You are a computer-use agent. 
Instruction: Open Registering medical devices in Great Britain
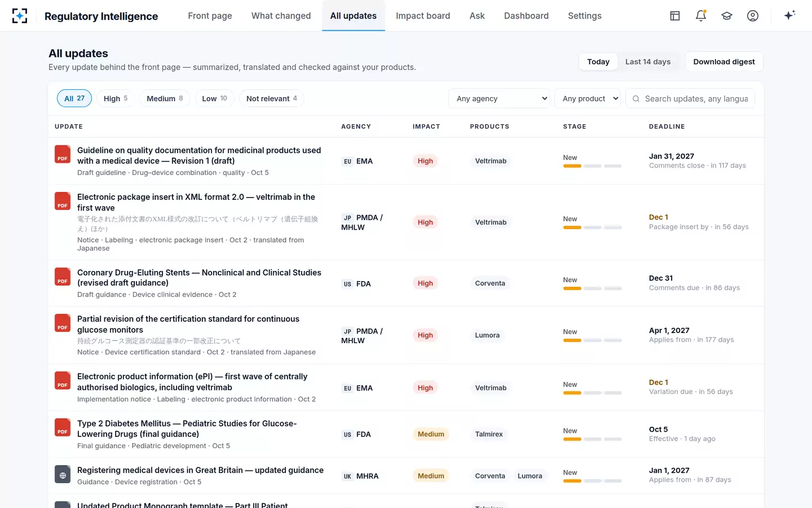200,470
